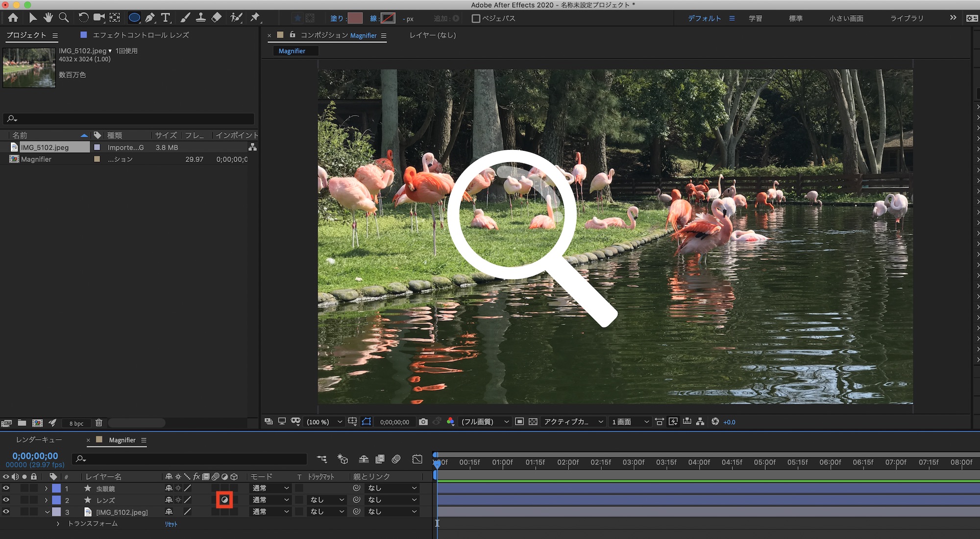Select the Type tool
This screenshot has height=539, width=980.
(166, 18)
